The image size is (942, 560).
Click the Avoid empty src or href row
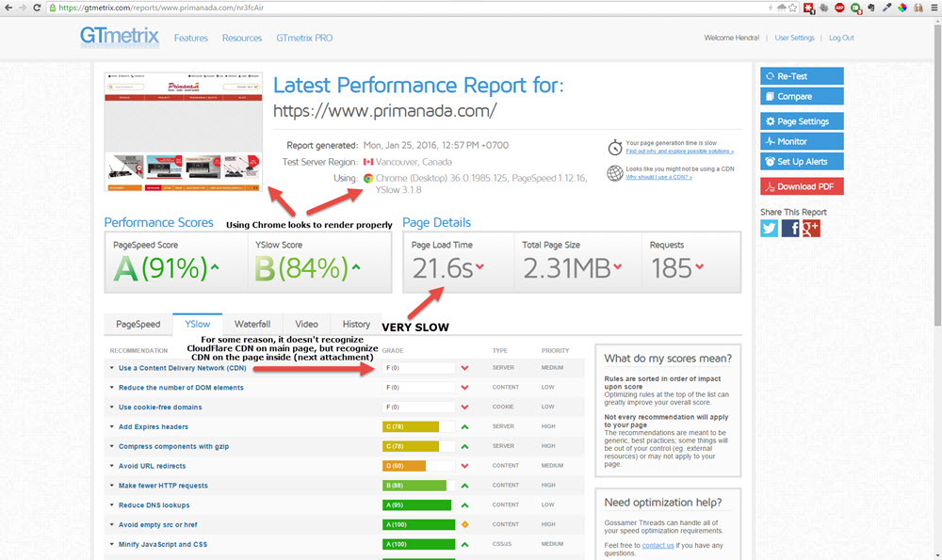click(344, 524)
